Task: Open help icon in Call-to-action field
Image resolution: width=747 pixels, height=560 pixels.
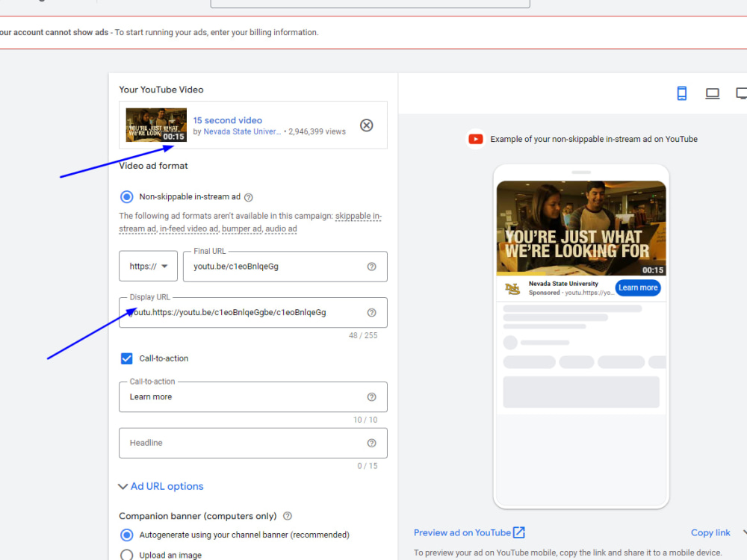Action: tap(371, 397)
